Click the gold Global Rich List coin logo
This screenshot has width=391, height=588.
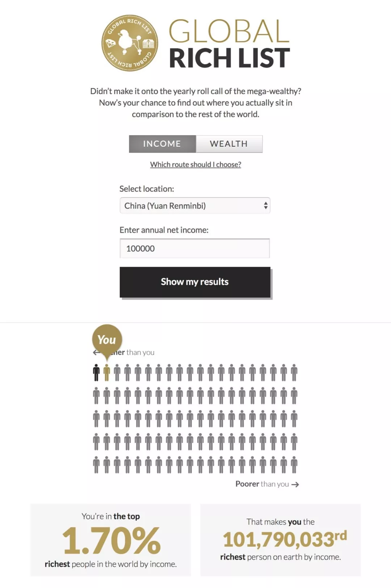(129, 43)
